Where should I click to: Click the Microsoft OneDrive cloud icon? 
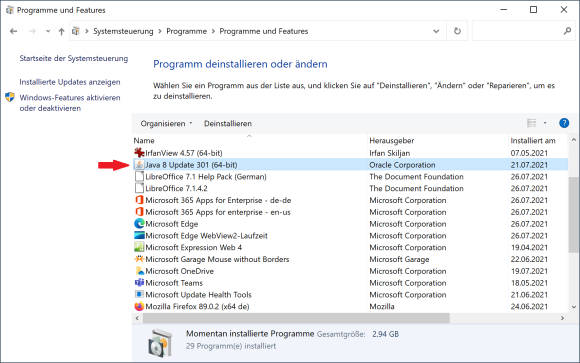pyautogui.click(x=139, y=271)
